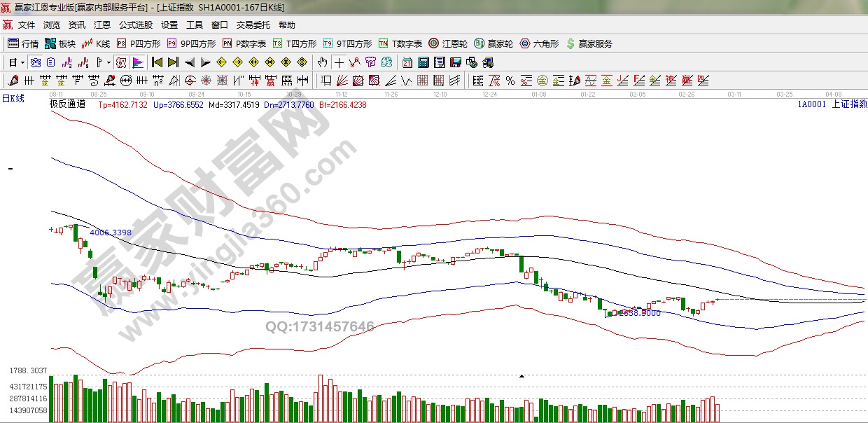Toggle the 权 rights-adjustment button

pyautogui.click(x=121, y=62)
